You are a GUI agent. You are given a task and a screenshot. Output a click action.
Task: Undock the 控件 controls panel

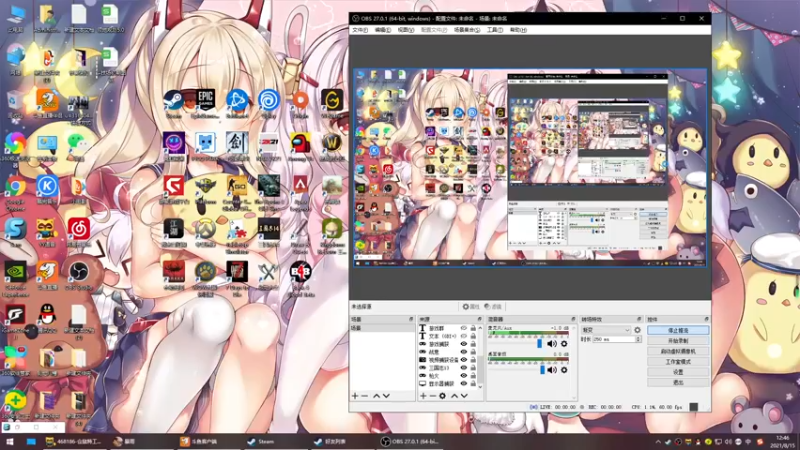706,319
